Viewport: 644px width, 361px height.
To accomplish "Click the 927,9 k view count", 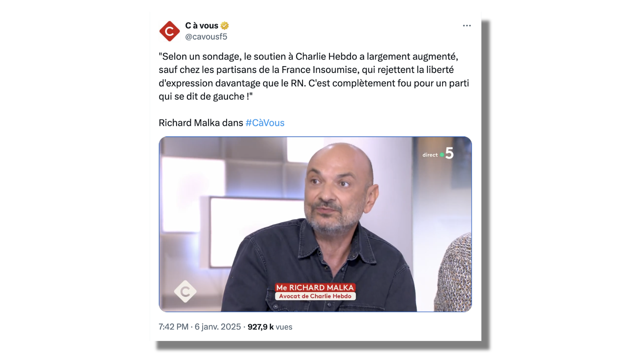I will click(x=260, y=327).
